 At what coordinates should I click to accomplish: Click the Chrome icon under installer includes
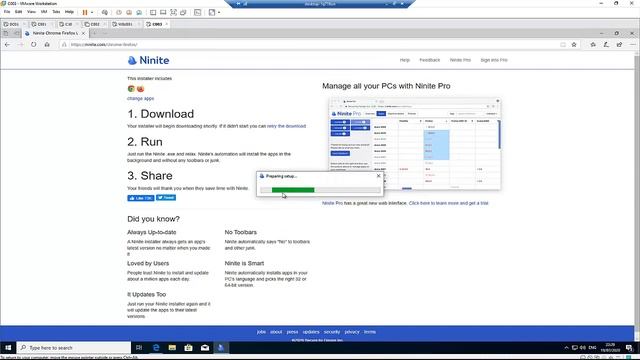[x=131, y=89]
